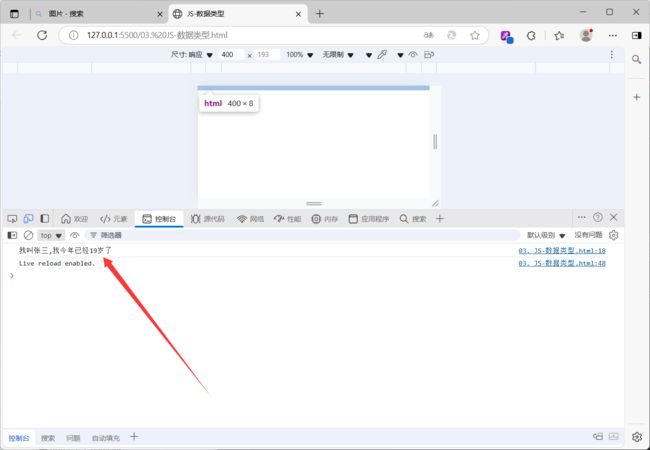This screenshot has width=650, height=450.
Task: Click the purple extension icon in the toolbar
Action: click(x=506, y=36)
